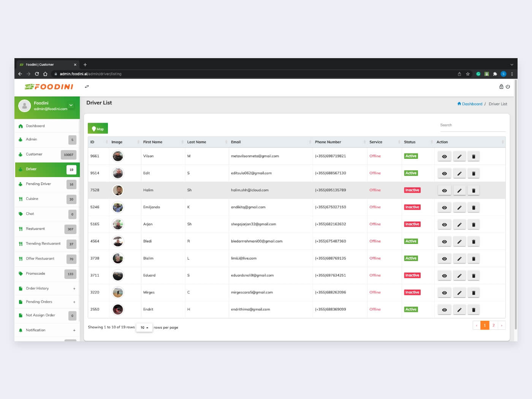532x399 pixels.
Task: View details for driver Bledi
Action: 444,242
